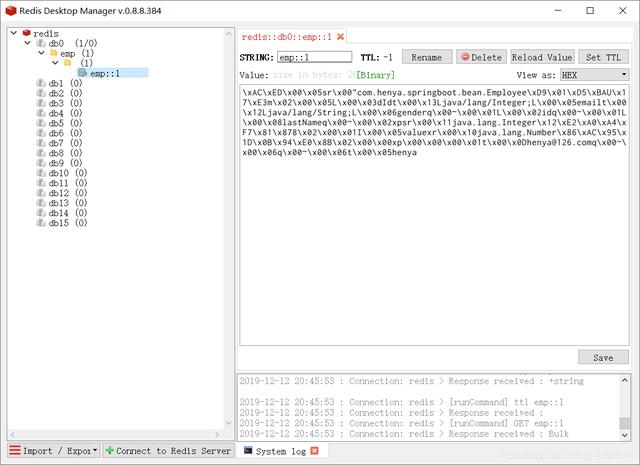Collapse the redis connection node

(14, 33)
